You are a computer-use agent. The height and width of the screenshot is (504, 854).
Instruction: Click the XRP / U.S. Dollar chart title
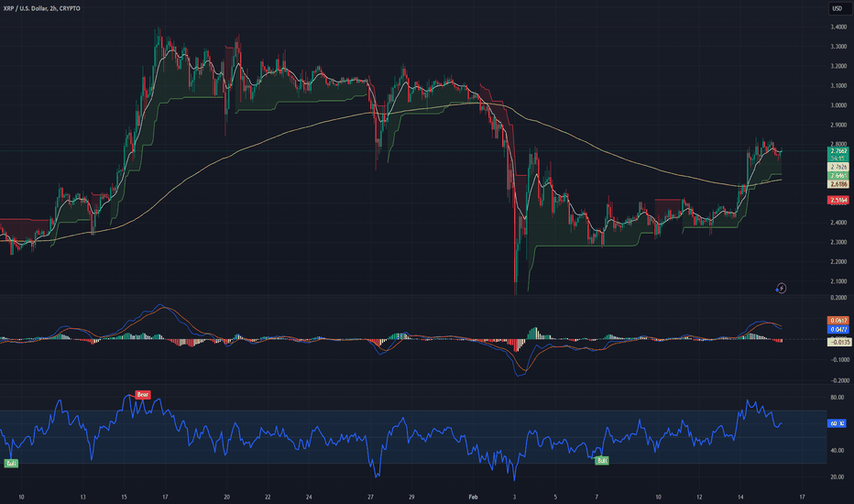[x=41, y=9]
